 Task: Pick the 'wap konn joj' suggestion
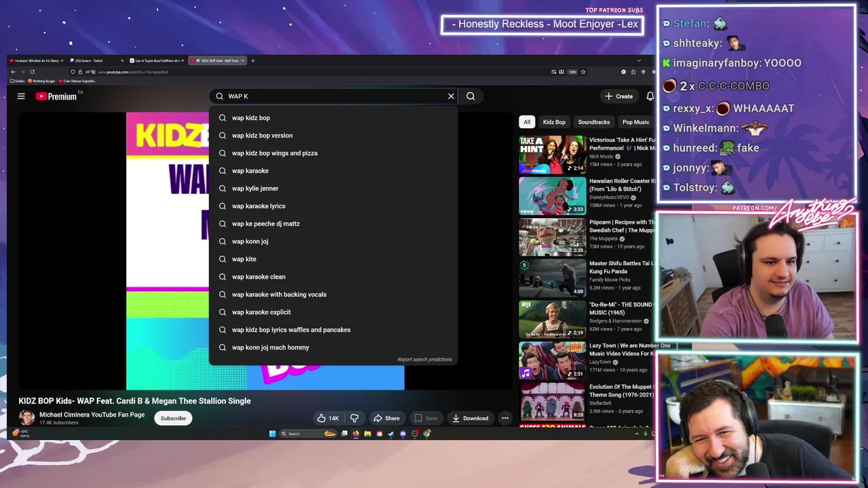[333, 241]
